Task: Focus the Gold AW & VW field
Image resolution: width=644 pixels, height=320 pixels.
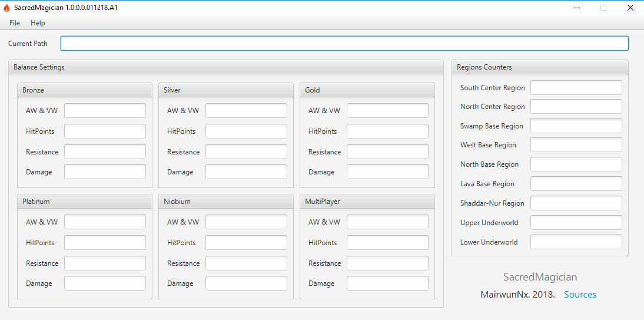Action: [x=388, y=111]
